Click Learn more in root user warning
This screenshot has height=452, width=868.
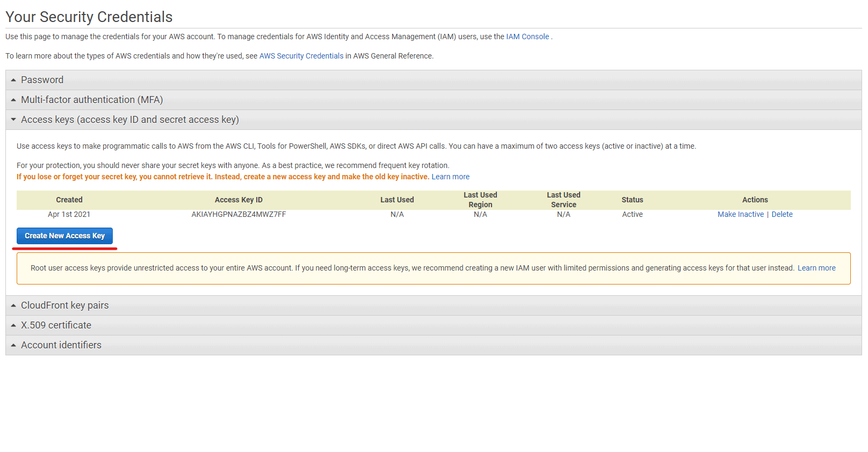click(x=816, y=268)
